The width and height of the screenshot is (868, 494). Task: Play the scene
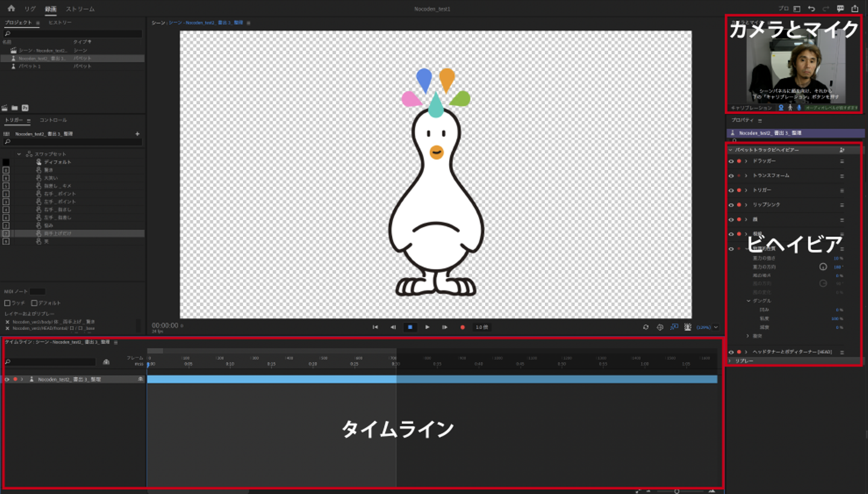(427, 327)
